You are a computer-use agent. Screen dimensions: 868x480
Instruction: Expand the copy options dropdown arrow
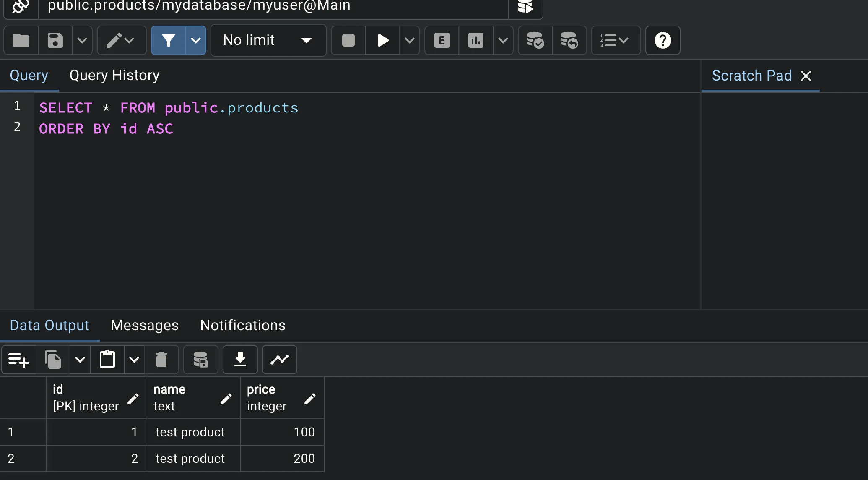(80, 360)
